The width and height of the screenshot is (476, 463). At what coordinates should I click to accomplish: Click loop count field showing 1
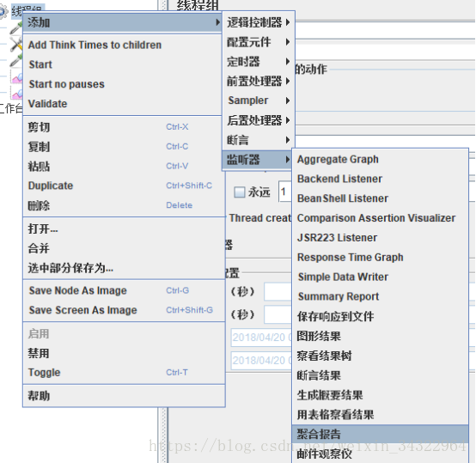(x=284, y=192)
